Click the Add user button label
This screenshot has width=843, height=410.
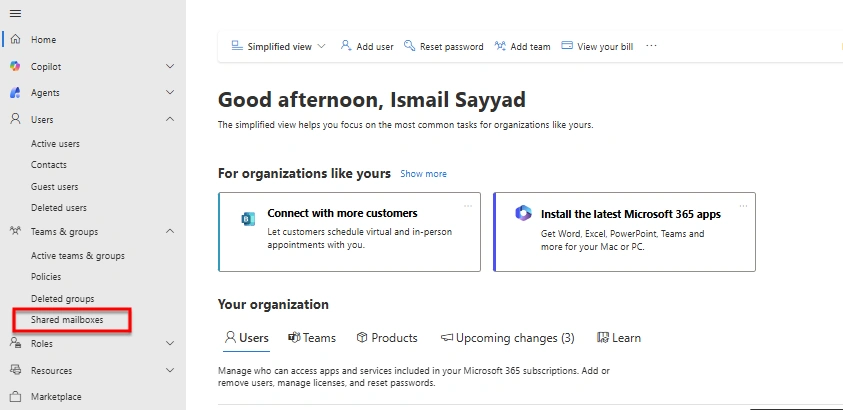tap(375, 47)
